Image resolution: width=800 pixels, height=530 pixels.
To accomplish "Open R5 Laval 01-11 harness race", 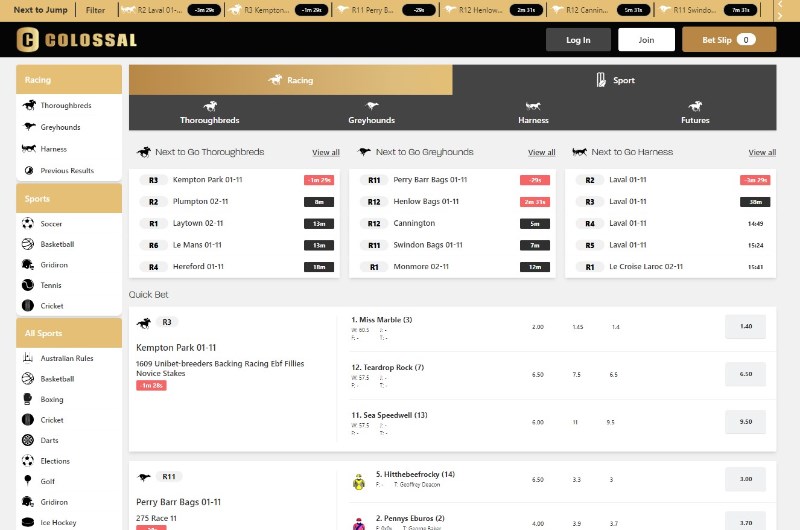I will tap(670, 245).
